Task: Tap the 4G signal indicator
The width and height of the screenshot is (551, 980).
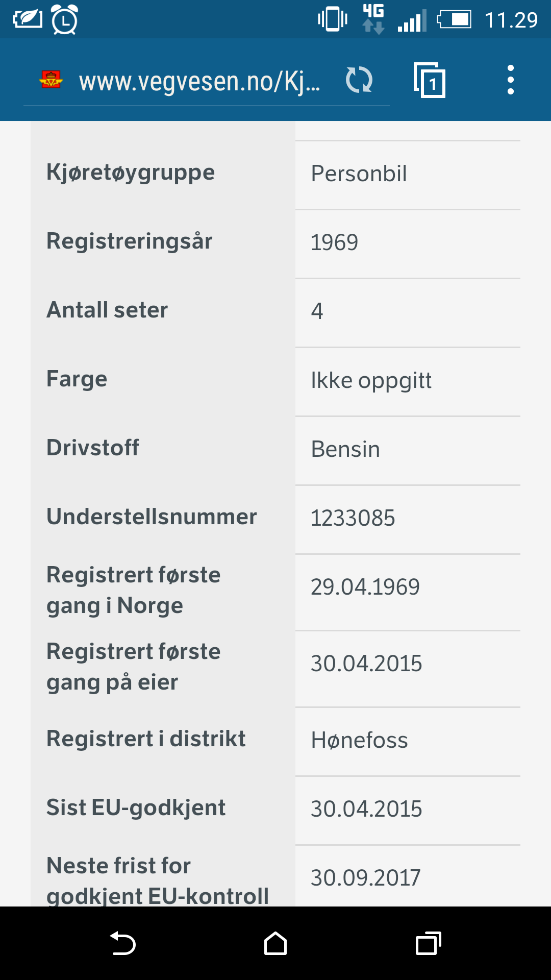Action: (373, 19)
